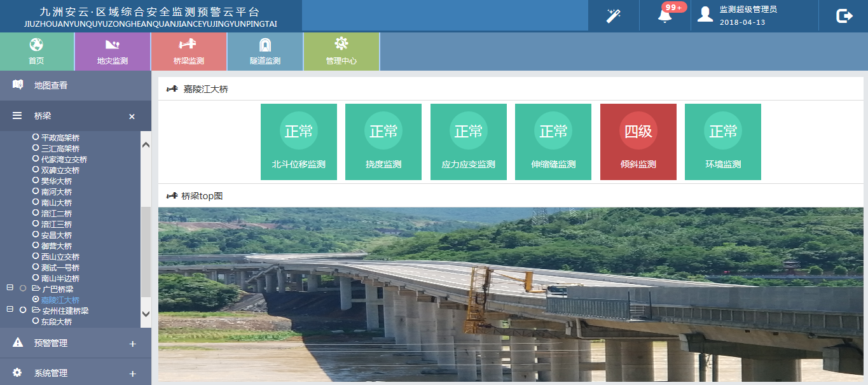
Task: Click the 九洲安云 platform title
Action: pos(149,12)
